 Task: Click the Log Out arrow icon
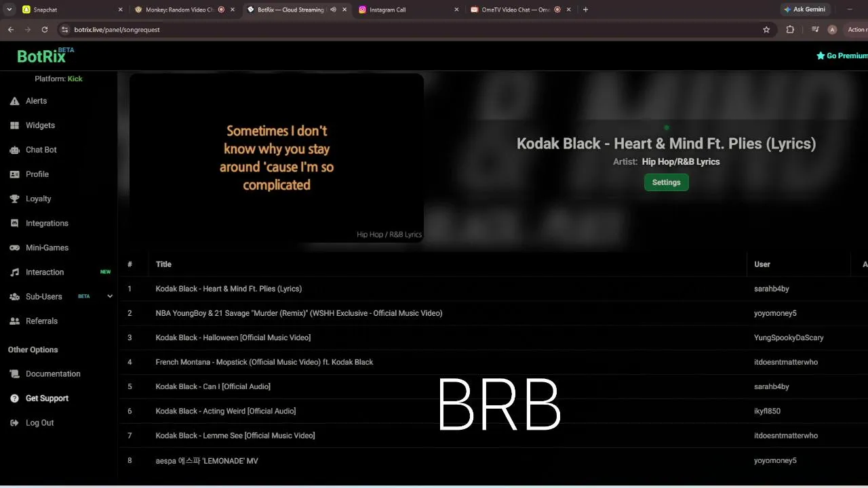coord(14,423)
